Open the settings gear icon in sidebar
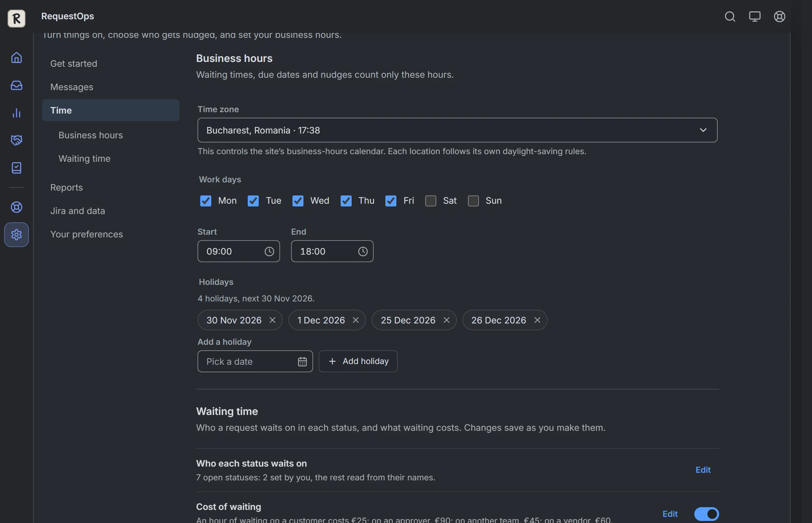Viewport: 812px width, 523px height. click(17, 234)
